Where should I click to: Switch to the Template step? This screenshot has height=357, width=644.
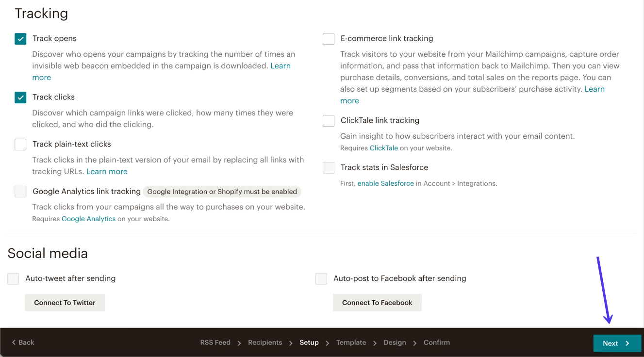click(351, 342)
